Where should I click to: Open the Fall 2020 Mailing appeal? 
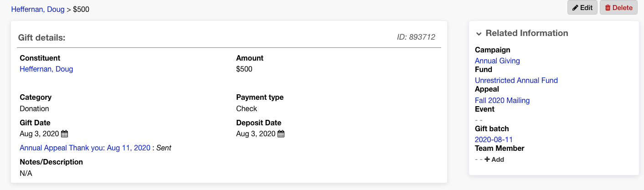click(502, 100)
